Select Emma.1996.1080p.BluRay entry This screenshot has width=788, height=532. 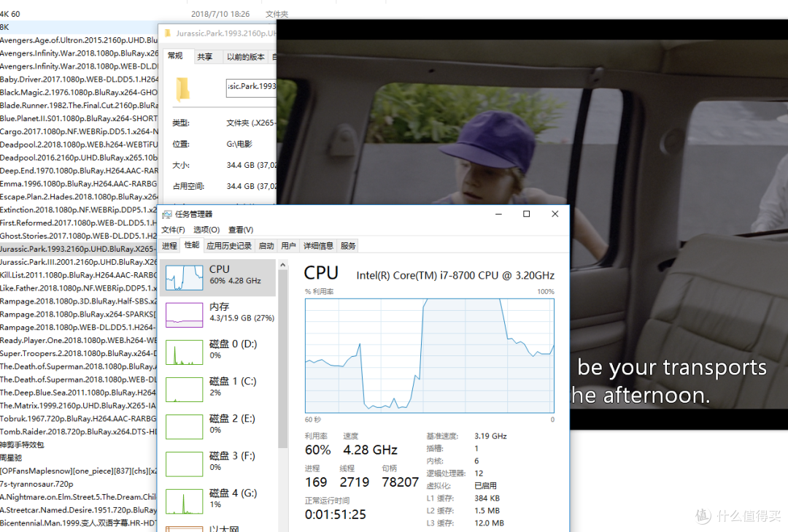point(79,184)
